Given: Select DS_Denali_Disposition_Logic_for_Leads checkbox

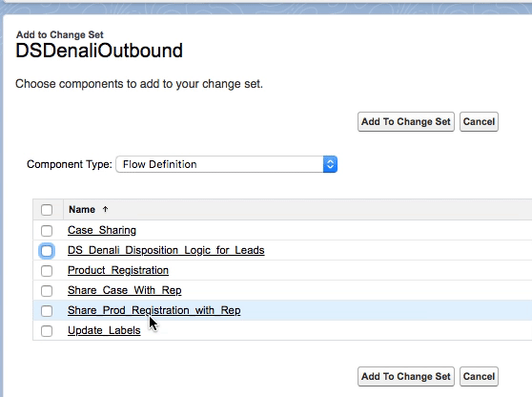Looking at the screenshot, I should 47,251.
